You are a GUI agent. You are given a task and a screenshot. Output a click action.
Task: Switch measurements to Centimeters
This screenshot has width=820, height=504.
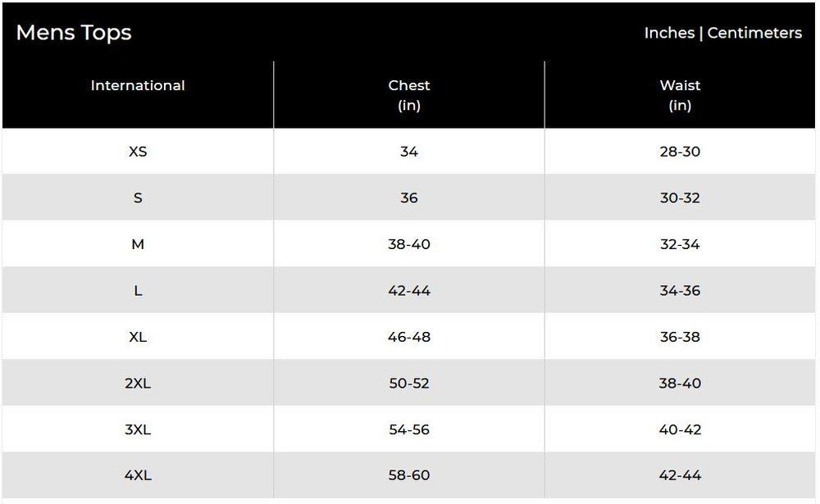tap(754, 33)
